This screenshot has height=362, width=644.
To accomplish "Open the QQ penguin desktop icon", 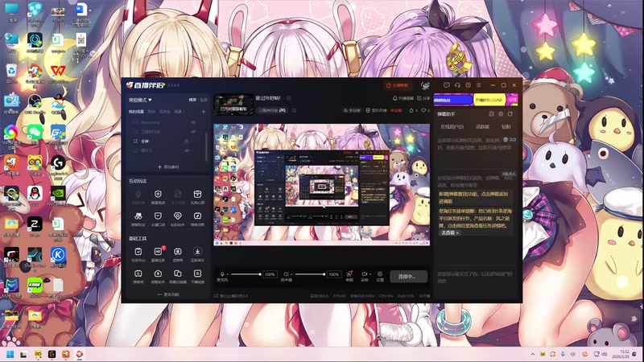I will 35,195.
